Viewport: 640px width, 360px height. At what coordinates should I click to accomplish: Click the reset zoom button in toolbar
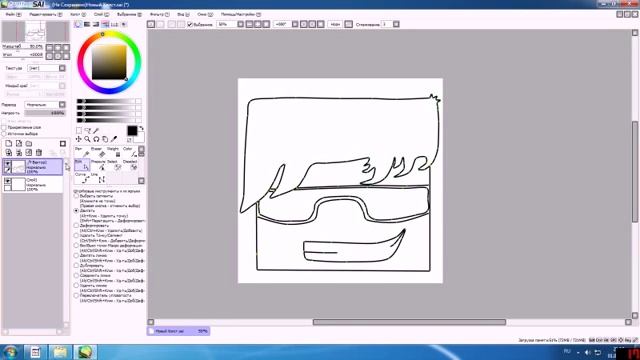[267, 24]
